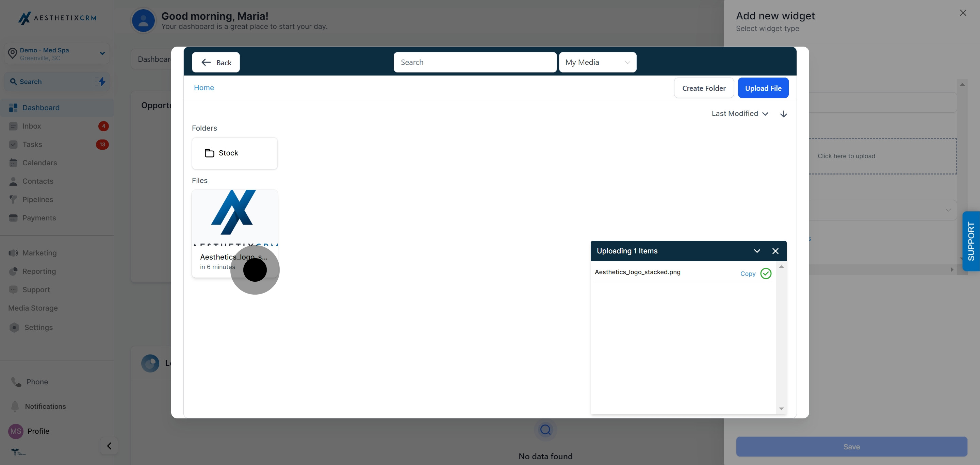Click the Upload File button
This screenshot has width=980, height=465.
[x=763, y=88]
